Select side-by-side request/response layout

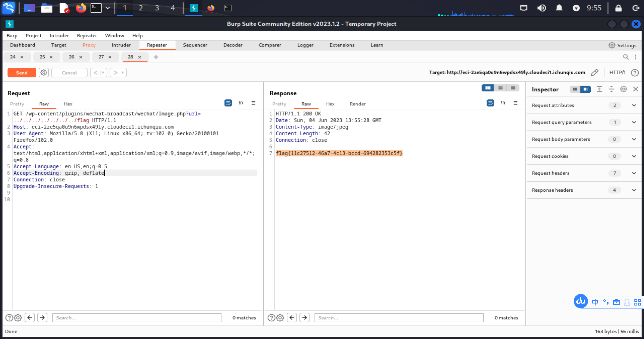[488, 88]
